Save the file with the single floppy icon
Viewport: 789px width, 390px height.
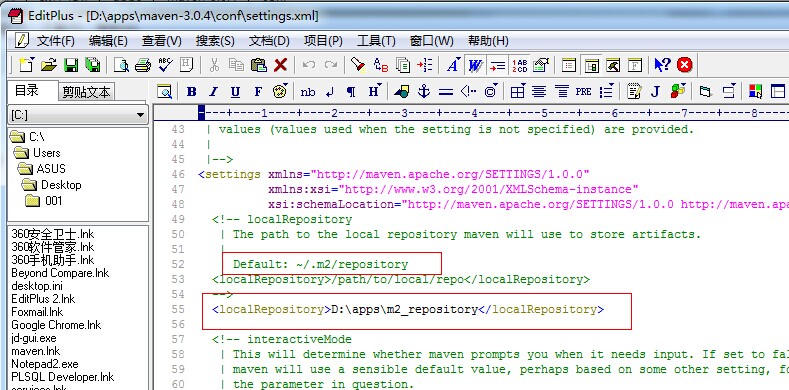[71, 65]
